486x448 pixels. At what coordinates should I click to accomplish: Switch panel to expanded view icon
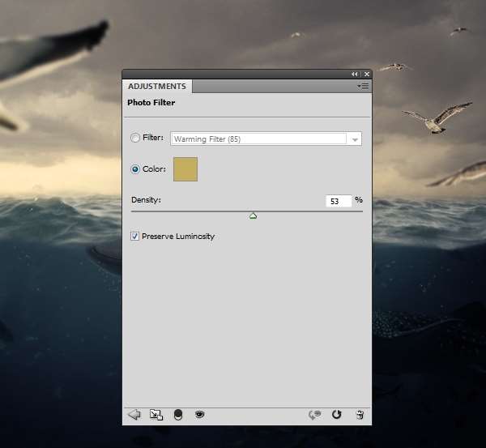(x=156, y=415)
